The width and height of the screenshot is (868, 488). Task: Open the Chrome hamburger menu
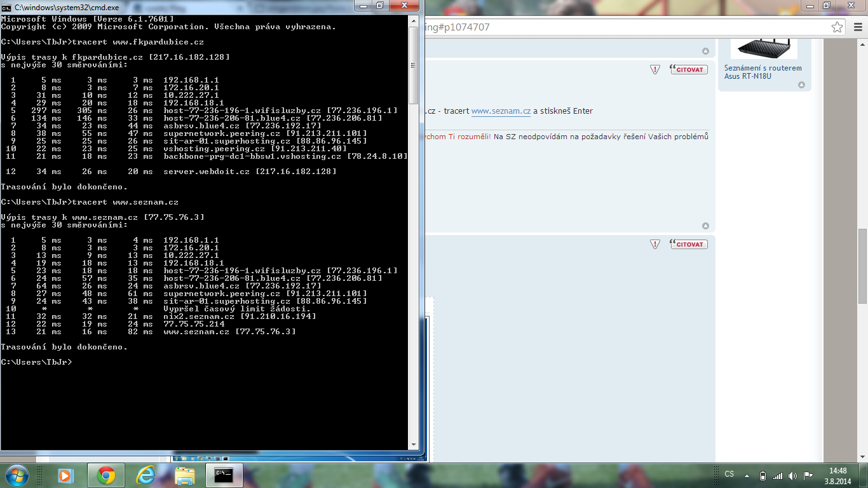coord(856,27)
